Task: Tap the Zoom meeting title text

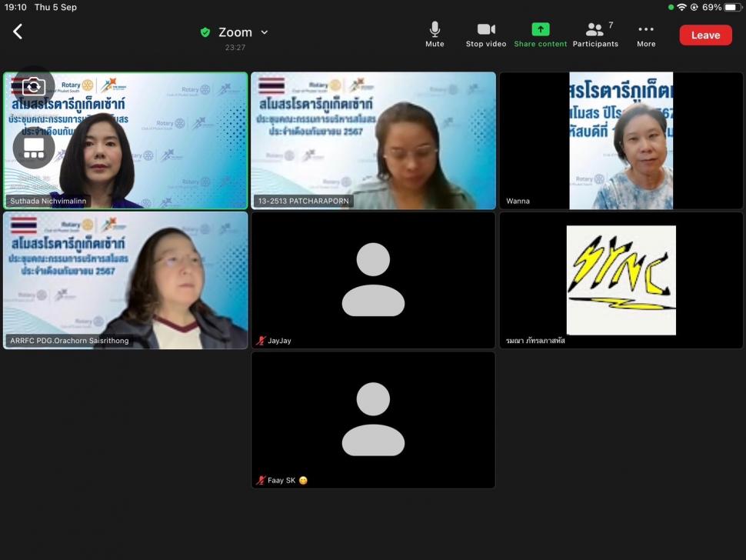Action: pyautogui.click(x=235, y=32)
